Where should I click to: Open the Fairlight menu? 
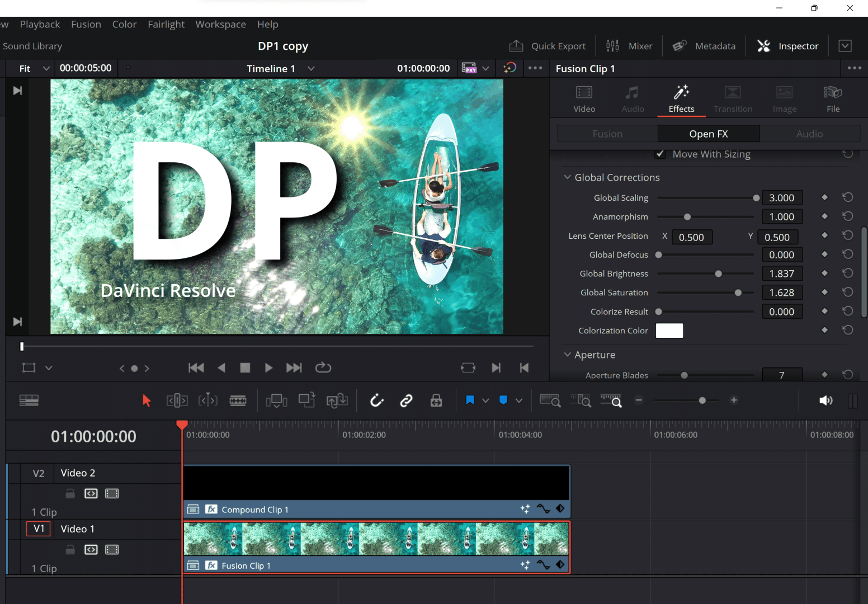click(166, 24)
